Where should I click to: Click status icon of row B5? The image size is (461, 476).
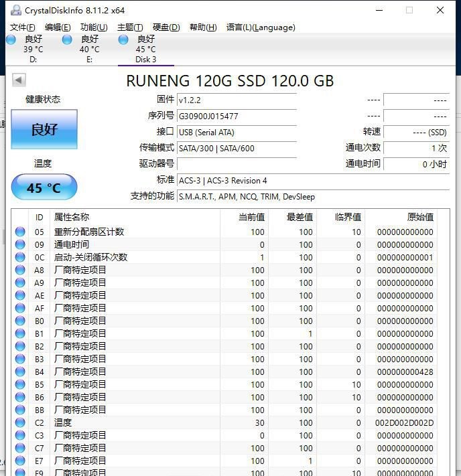20,385
